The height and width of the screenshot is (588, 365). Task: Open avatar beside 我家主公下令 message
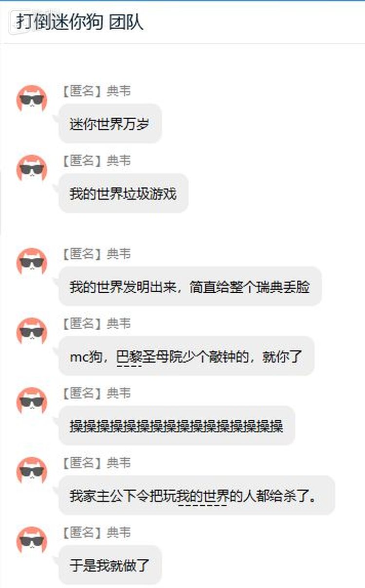click(32, 471)
